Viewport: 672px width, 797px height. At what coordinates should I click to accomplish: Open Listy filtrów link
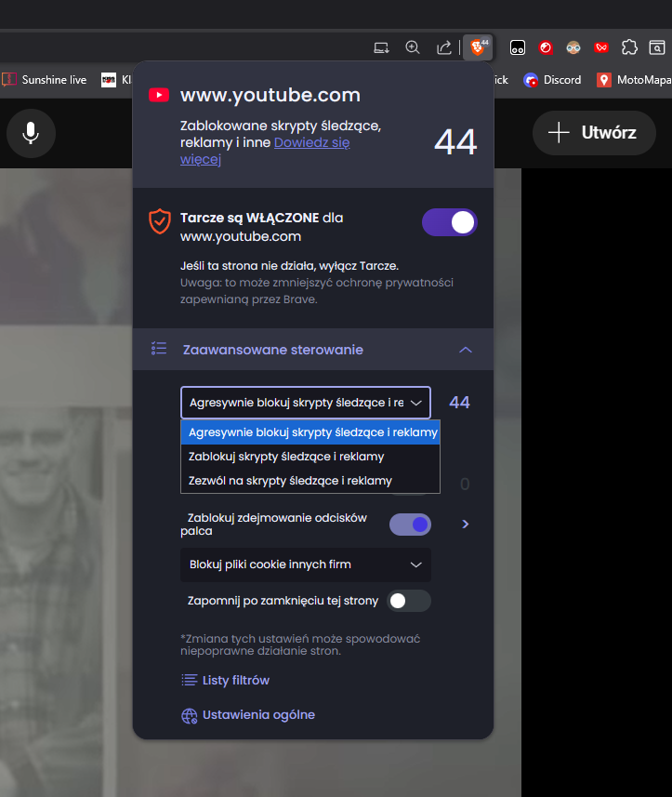(226, 680)
